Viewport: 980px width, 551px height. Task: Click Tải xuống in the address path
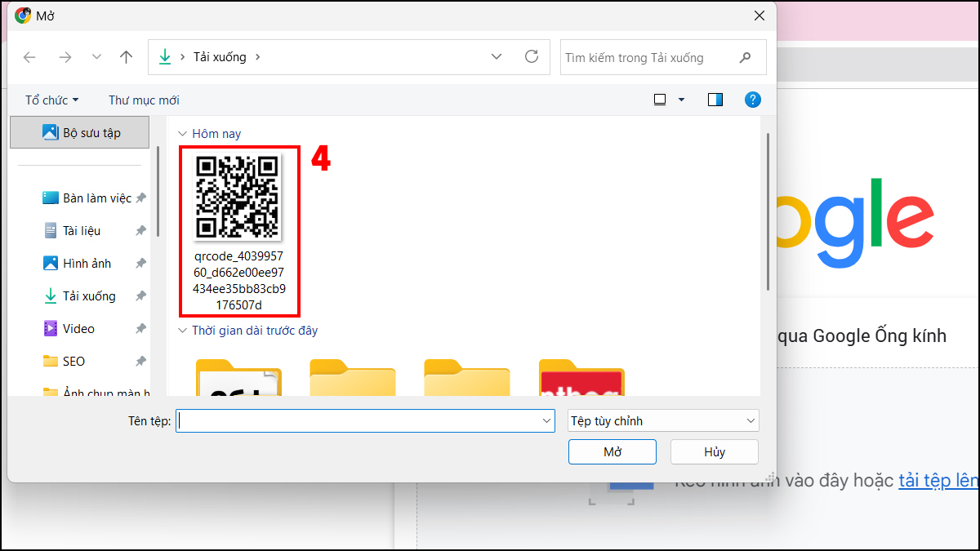pos(220,57)
